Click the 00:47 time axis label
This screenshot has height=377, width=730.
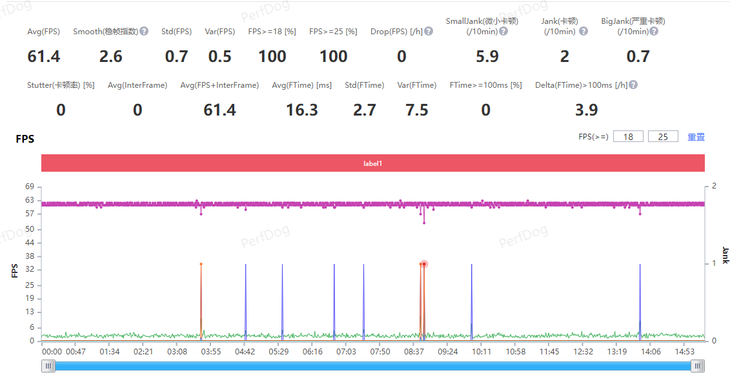75,352
